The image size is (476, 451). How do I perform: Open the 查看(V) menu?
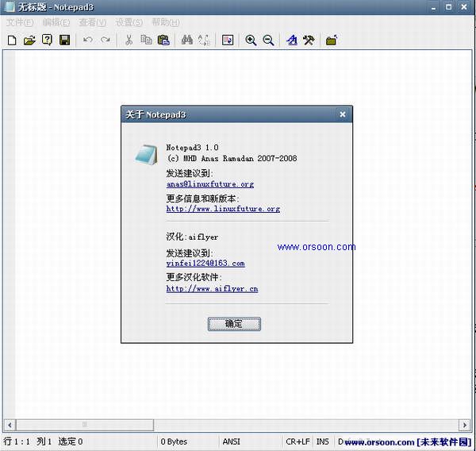[x=93, y=22]
